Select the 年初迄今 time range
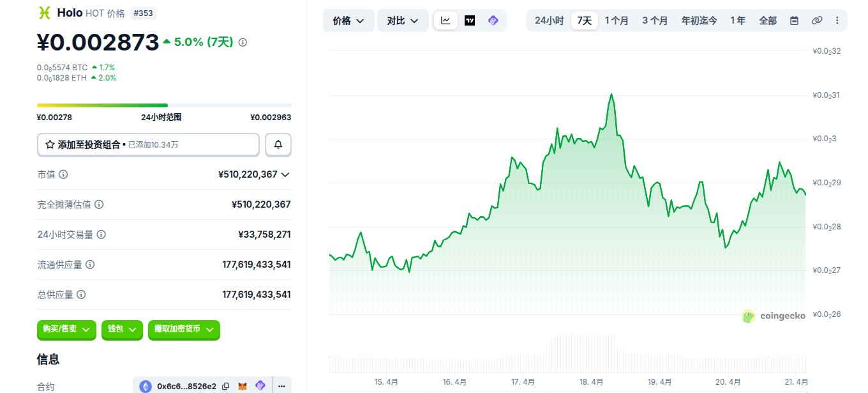This screenshot has height=393, width=868. [x=699, y=20]
